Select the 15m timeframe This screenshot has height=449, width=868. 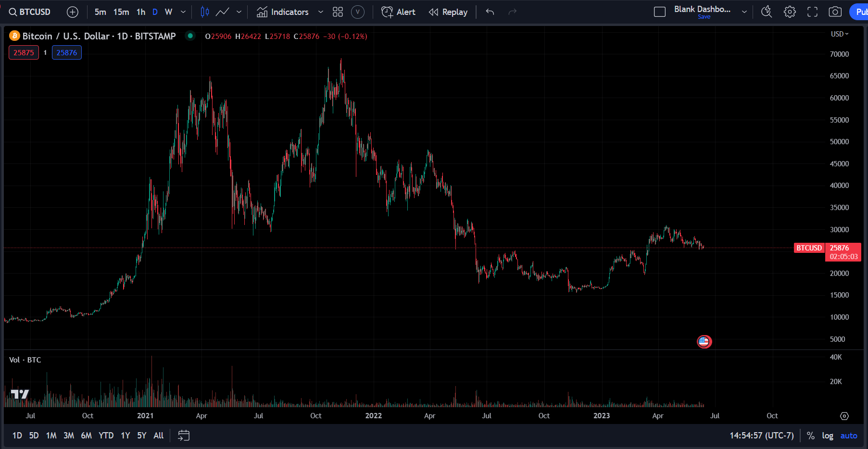[x=121, y=12]
